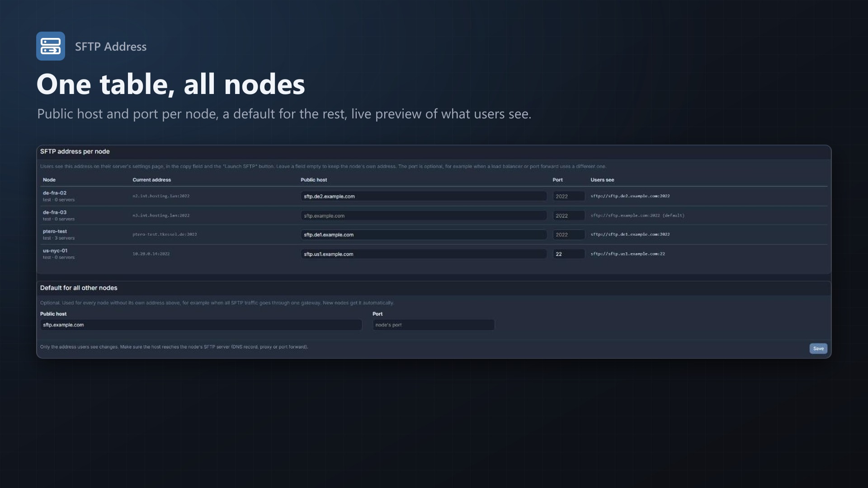The image size is (868, 488).
Task: Focus the default port field
Action: (x=434, y=325)
